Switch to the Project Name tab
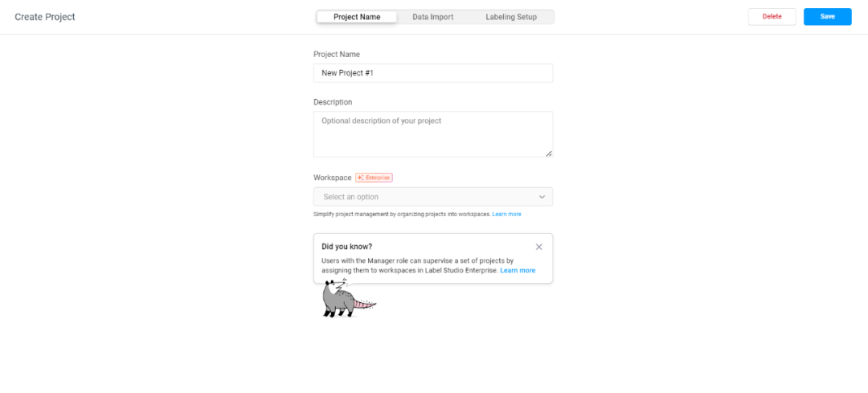 [x=357, y=17]
